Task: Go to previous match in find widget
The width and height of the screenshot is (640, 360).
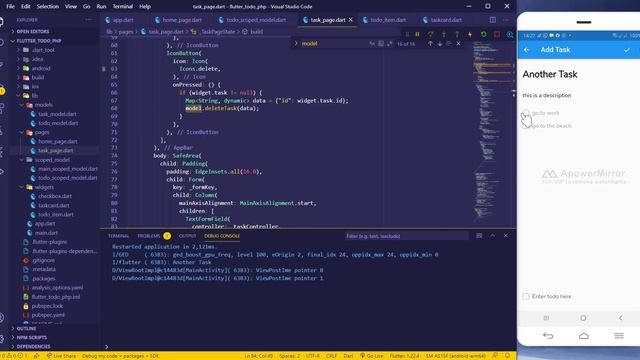Action: pyautogui.click(x=430, y=44)
